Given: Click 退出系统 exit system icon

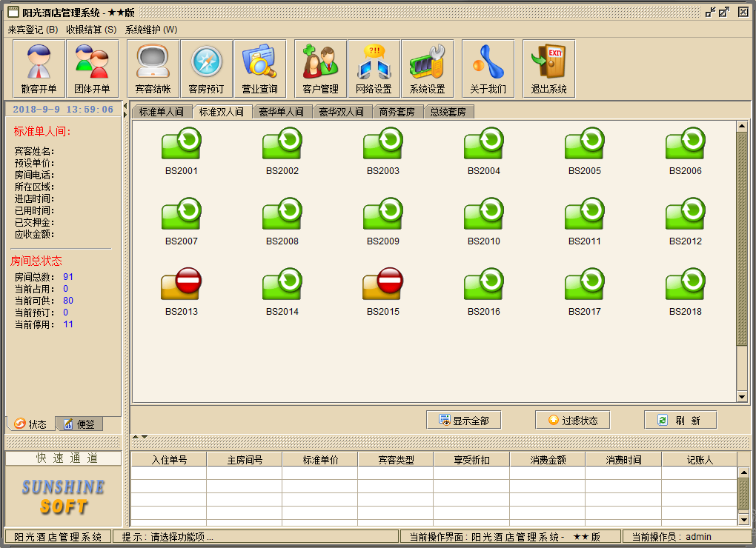Looking at the screenshot, I should pyautogui.click(x=548, y=69).
